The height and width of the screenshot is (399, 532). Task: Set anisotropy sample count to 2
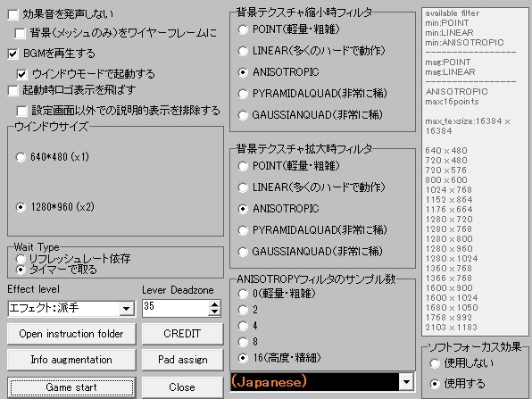click(x=243, y=310)
